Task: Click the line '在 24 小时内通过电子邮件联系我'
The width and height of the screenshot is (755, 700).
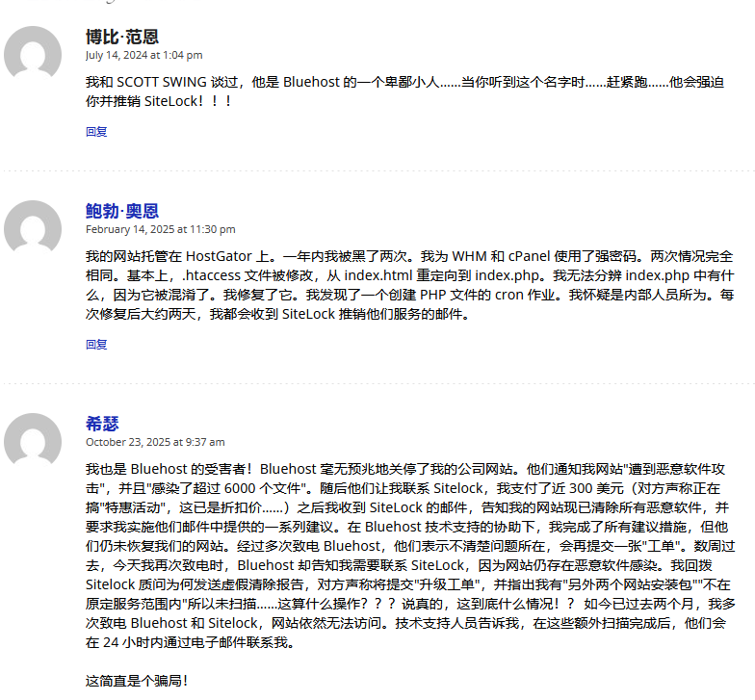Action: 191,642
